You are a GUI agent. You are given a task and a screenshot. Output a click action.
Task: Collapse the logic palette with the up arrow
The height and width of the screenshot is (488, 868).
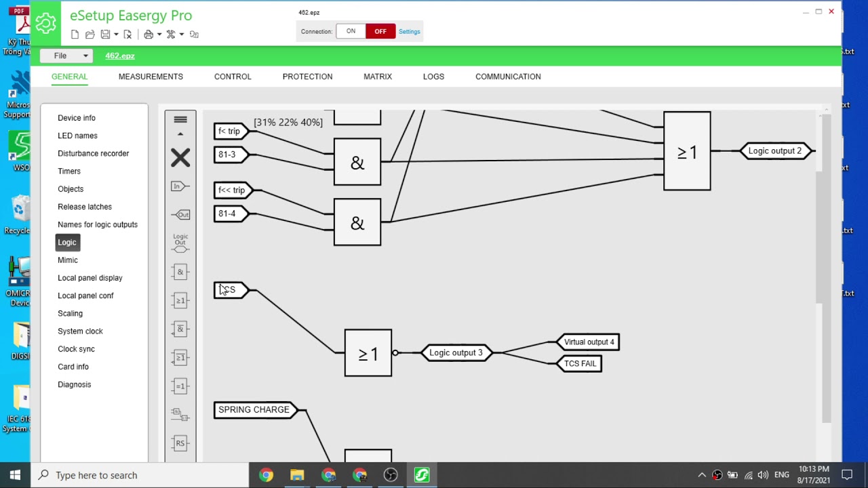[x=180, y=134]
